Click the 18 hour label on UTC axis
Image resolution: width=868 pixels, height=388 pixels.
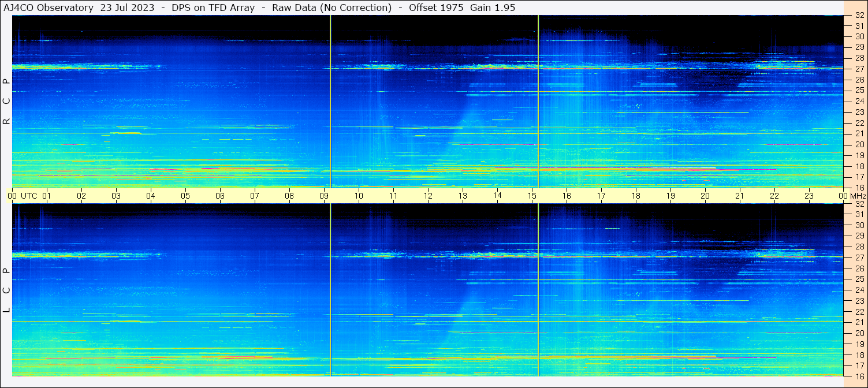636,196
